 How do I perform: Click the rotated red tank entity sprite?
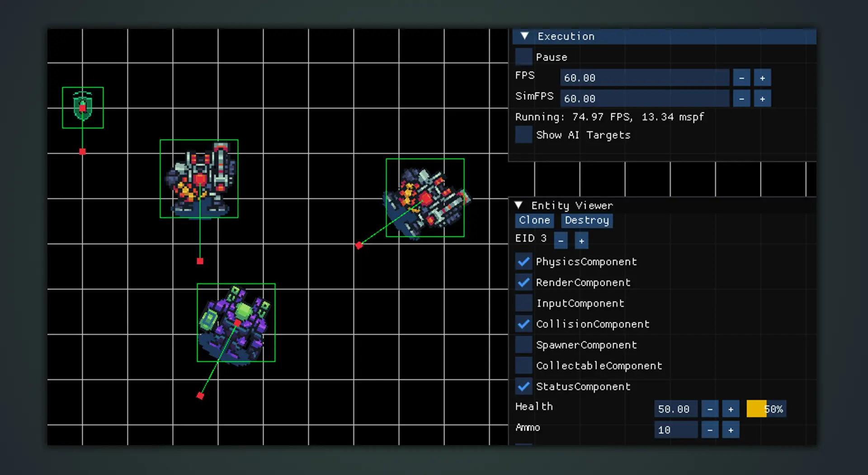click(x=425, y=198)
